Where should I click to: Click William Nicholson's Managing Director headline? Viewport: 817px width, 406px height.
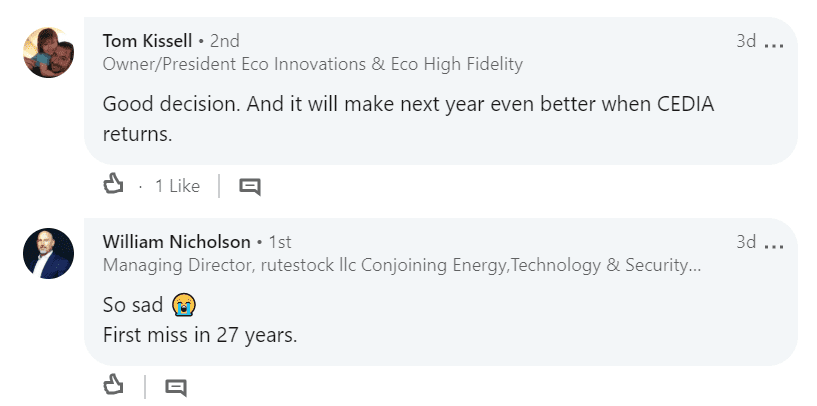(x=400, y=266)
